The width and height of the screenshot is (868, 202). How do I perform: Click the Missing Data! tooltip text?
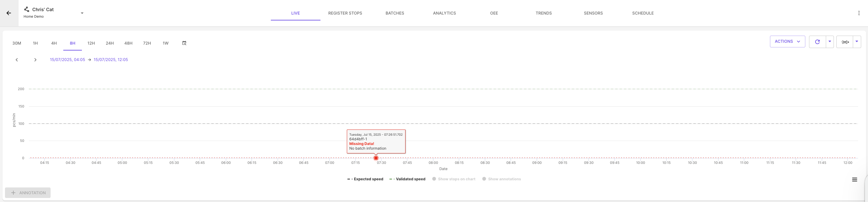point(361,144)
